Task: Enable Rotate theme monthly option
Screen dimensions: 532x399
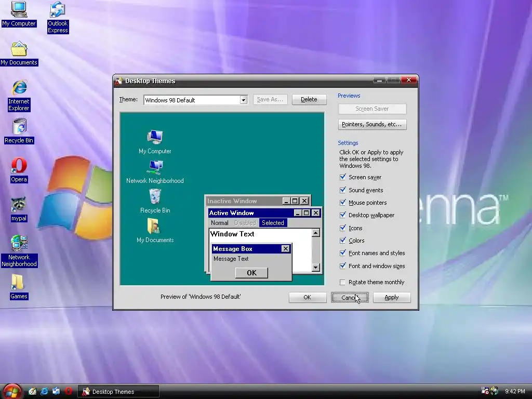Action: (343, 282)
